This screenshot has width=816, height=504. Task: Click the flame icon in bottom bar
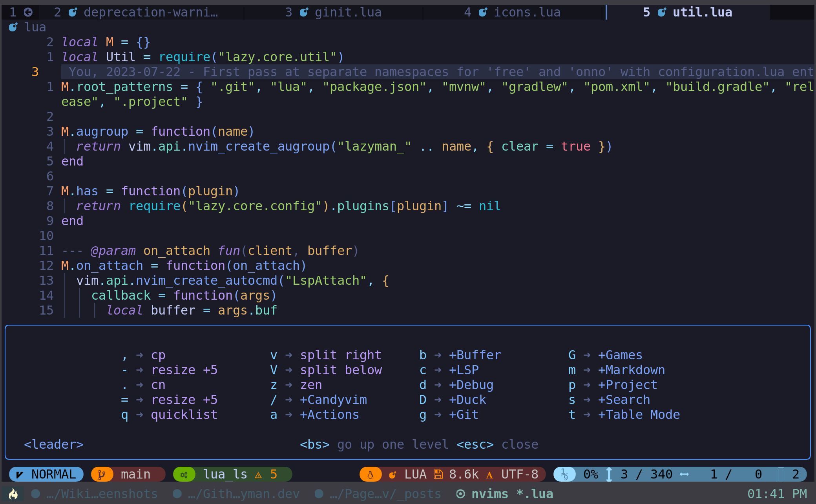pos(13,494)
